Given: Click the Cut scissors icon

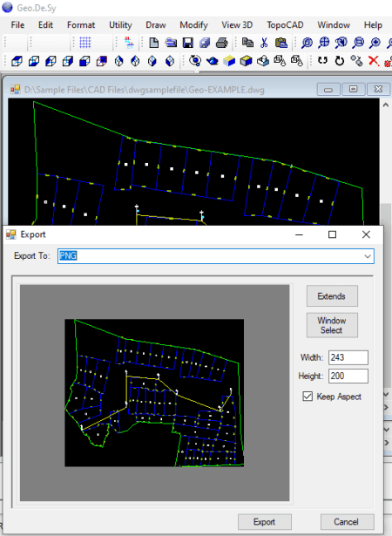Looking at the screenshot, I should coord(264,43).
